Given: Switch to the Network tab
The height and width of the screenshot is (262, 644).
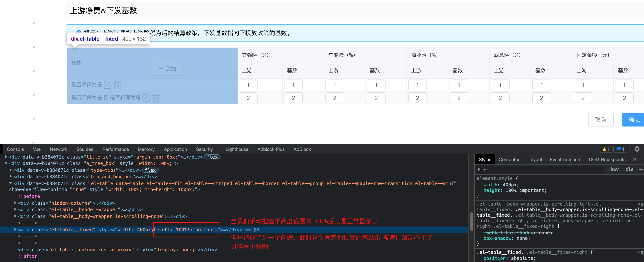Looking at the screenshot, I should coord(58,149).
